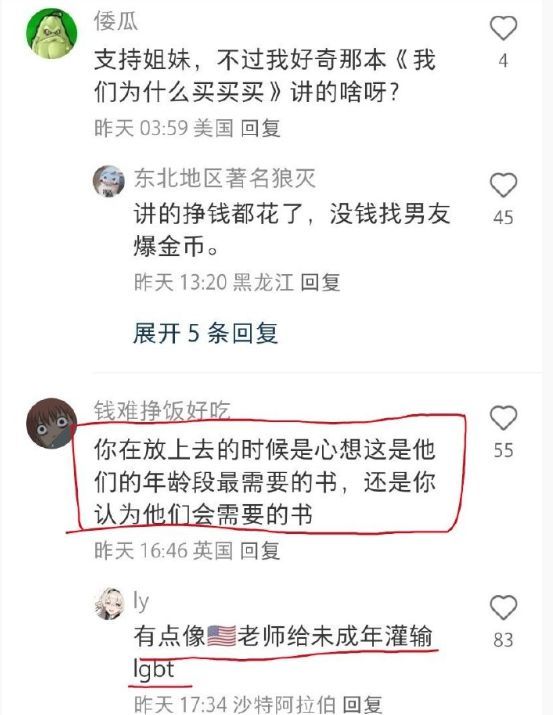
Task: Like the comment by 倭瓜
Action: pyautogui.click(x=503, y=28)
